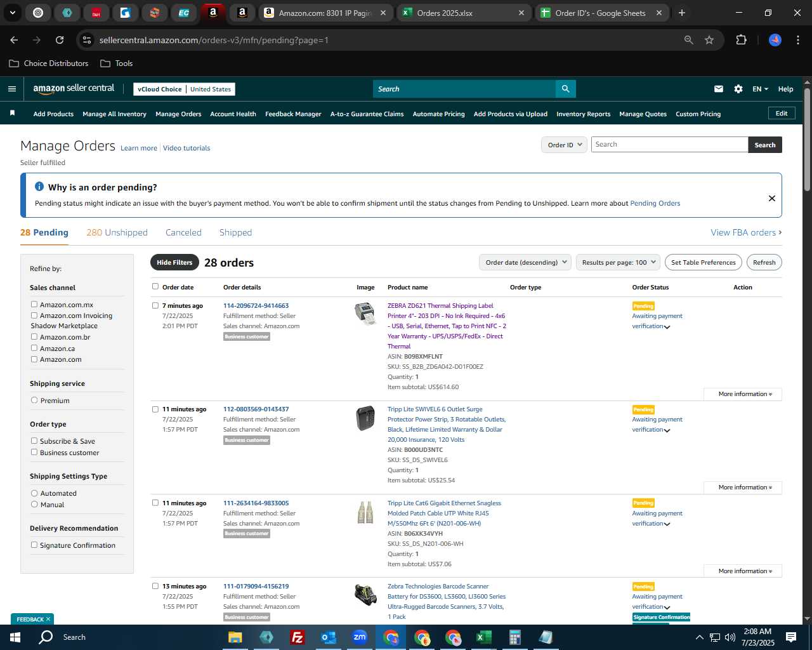The height and width of the screenshot is (650, 812).
Task: Click the Amazon Seller Central logo
Action: [74, 89]
